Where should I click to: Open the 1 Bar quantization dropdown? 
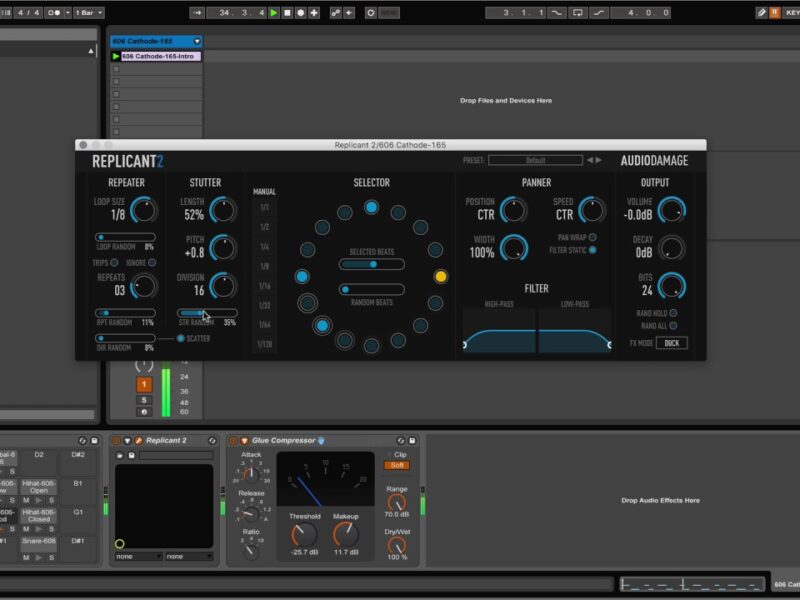[86, 13]
